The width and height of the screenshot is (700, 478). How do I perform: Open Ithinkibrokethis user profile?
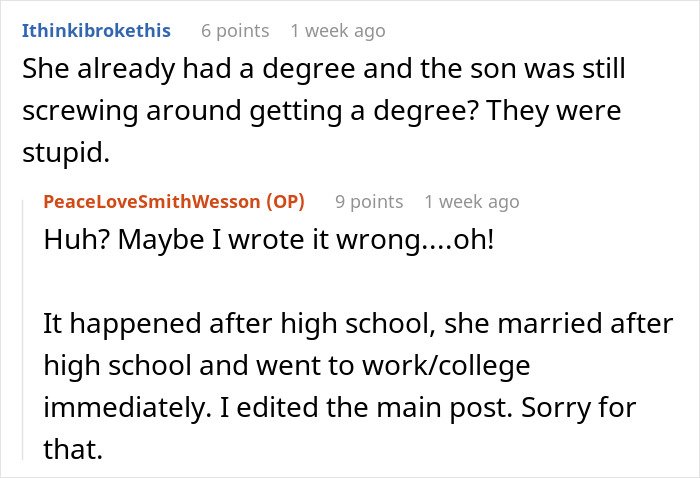coord(95,31)
